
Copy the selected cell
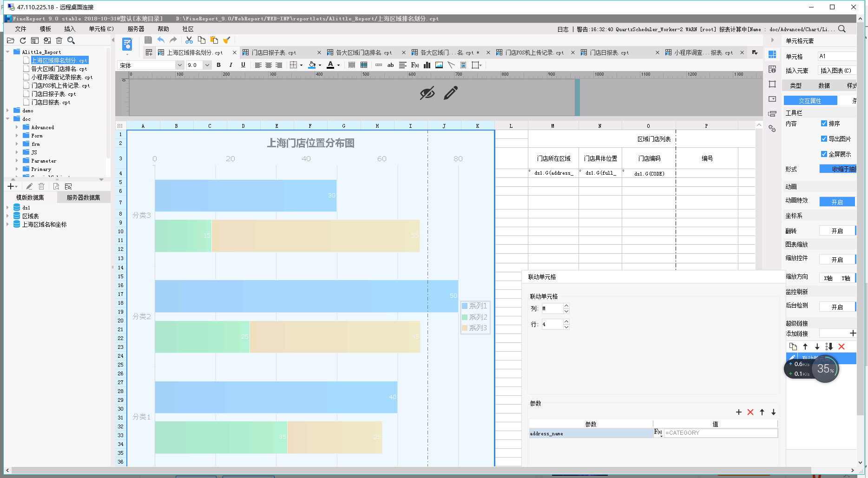[201, 40]
